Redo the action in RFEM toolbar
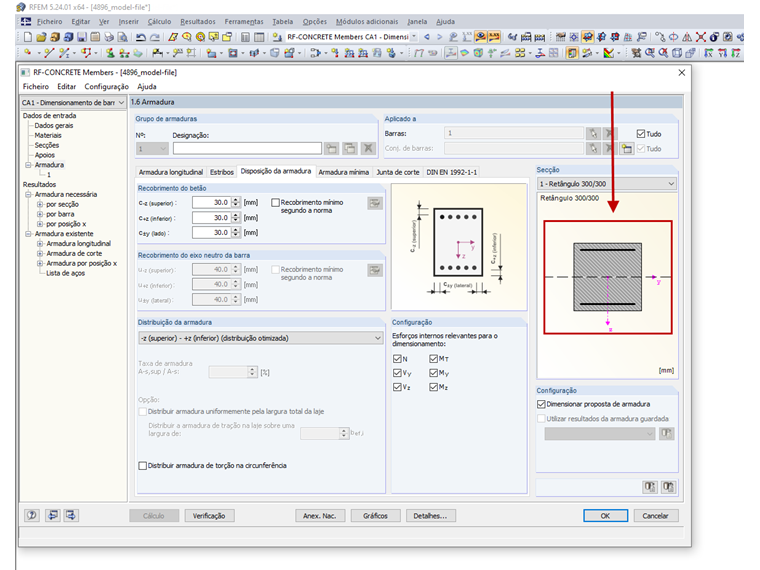760x570 pixels. [155, 37]
